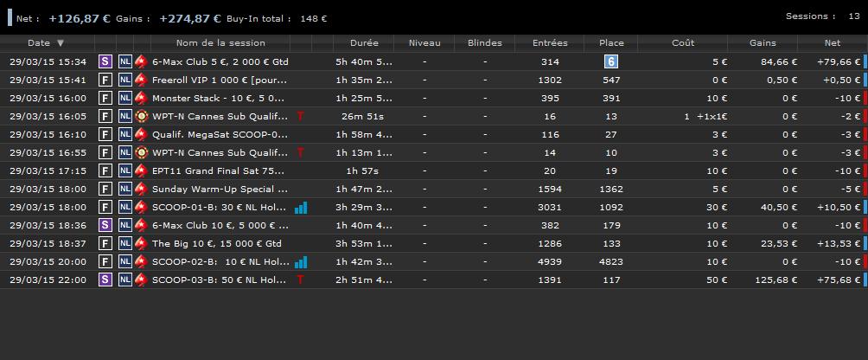Click the red T icon on SCOOP-03-B row
The height and width of the screenshot is (360, 868).
300,280
